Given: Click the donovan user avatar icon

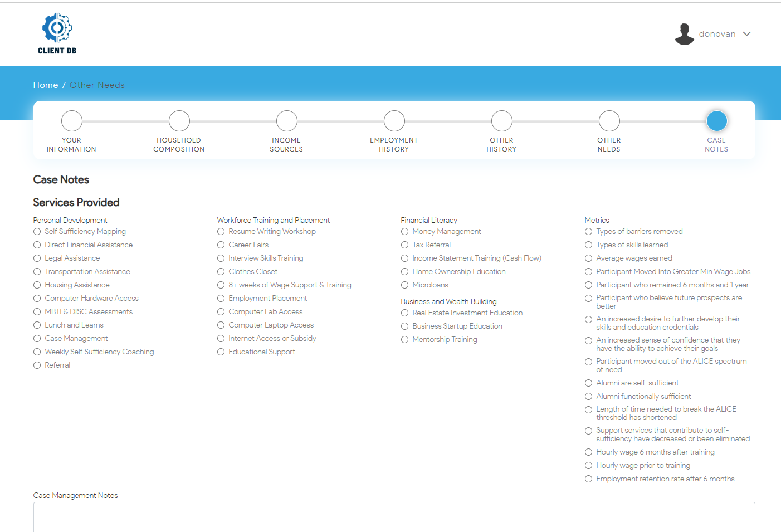Looking at the screenshot, I should (x=684, y=34).
